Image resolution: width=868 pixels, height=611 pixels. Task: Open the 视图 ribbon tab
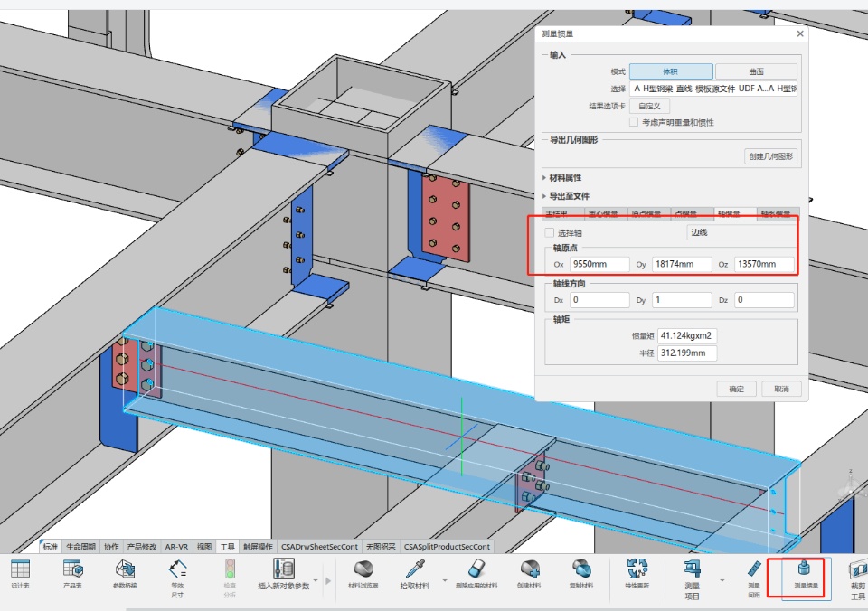coord(204,546)
